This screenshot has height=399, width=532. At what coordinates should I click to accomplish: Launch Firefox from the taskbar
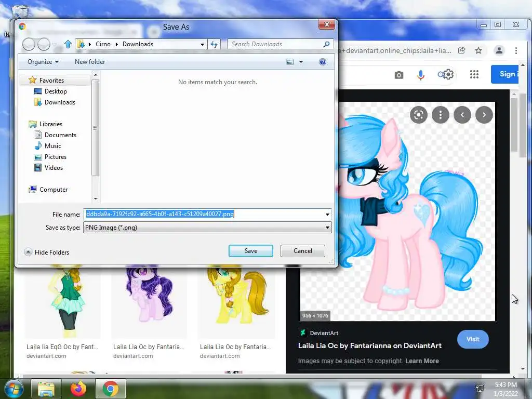[78, 389]
